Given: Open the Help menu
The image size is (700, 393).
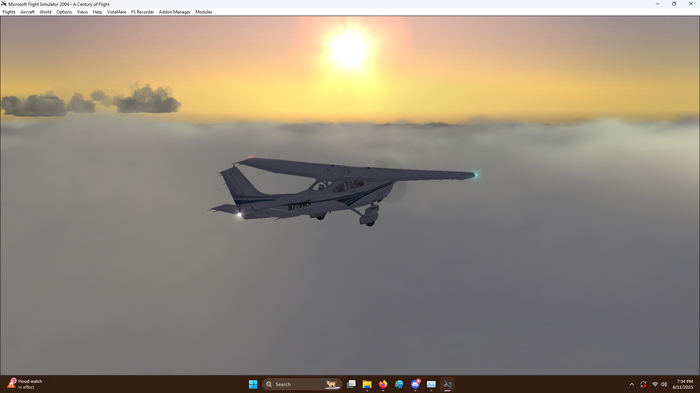Looking at the screenshot, I should coord(97,12).
